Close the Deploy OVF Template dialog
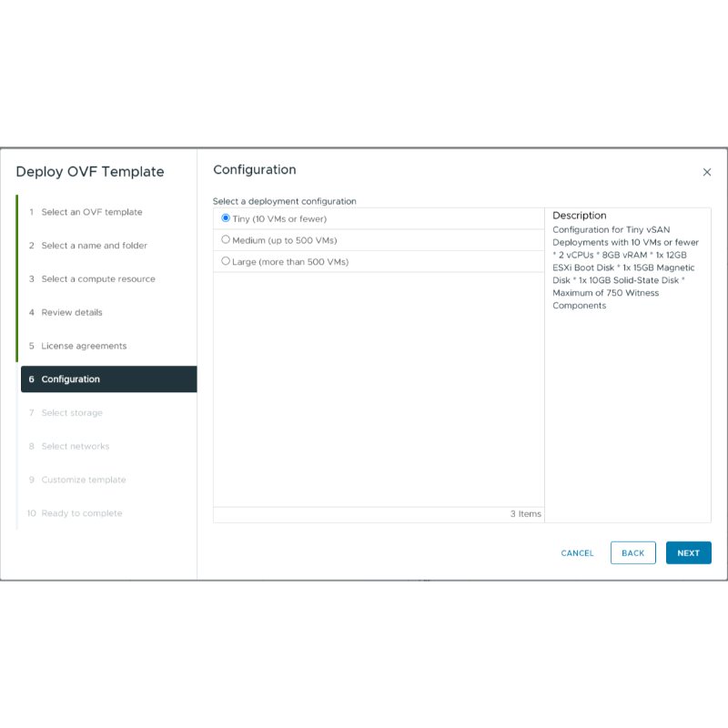728x728 pixels. (x=707, y=172)
